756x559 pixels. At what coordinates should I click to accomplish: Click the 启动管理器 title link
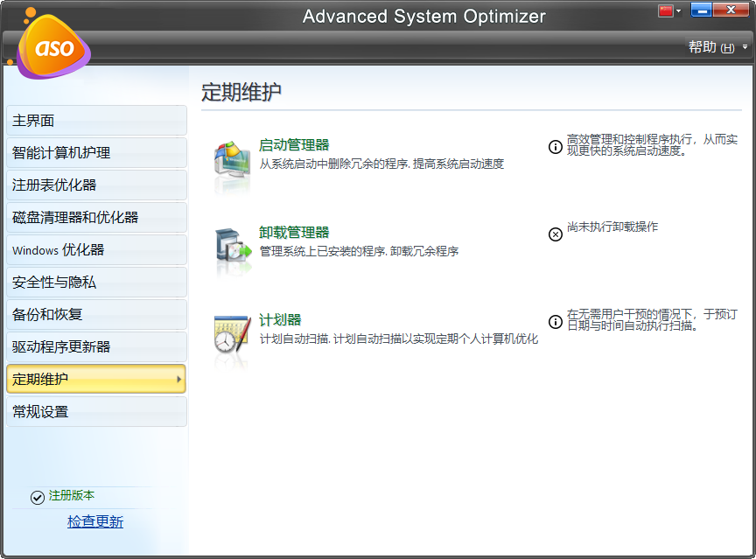294,145
